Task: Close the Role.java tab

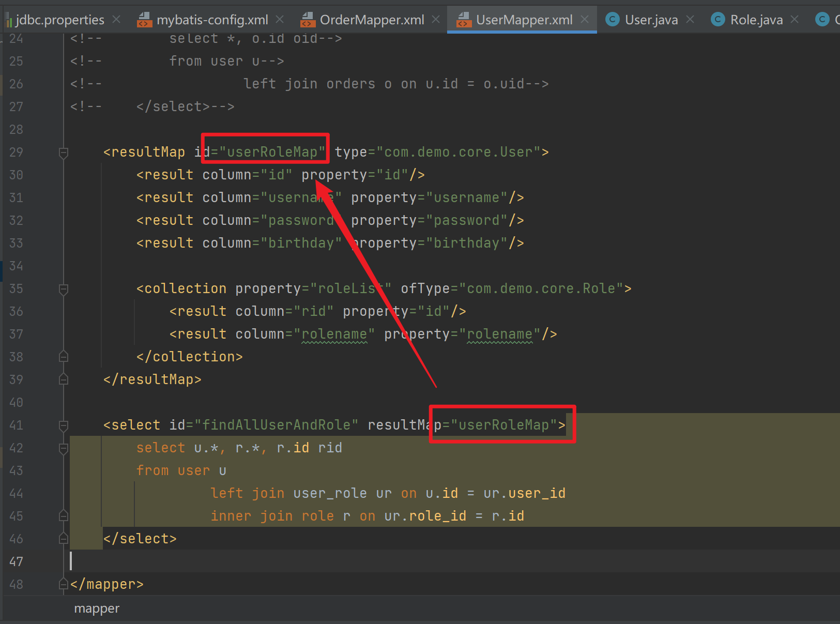Action: [x=795, y=20]
